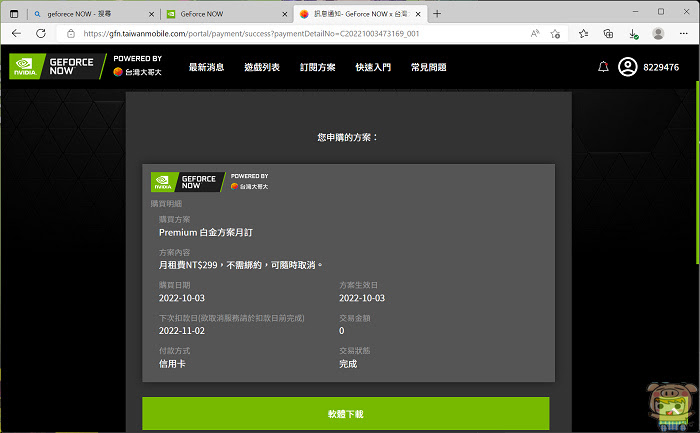Open the notifications bell icon
The image size is (700, 433).
tap(603, 67)
